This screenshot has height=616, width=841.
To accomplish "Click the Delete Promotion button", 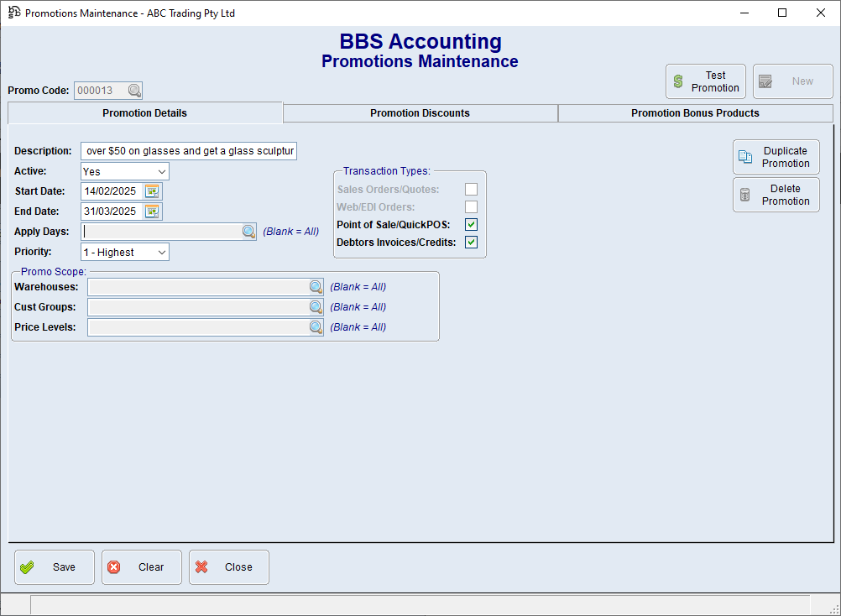I will click(776, 195).
